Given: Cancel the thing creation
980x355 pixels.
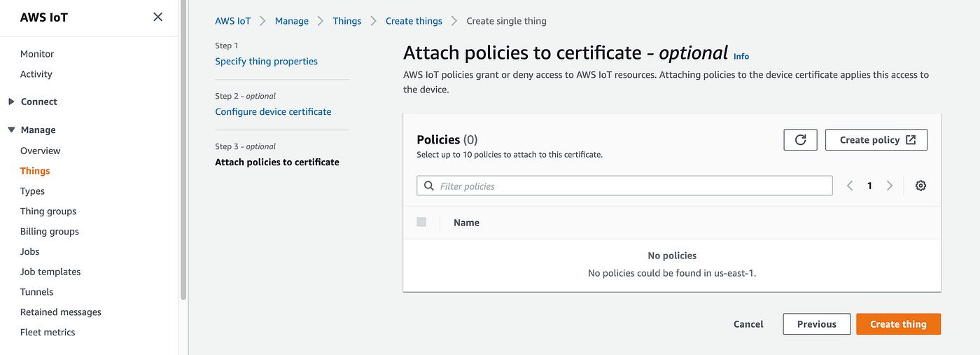Looking at the screenshot, I should [x=748, y=324].
